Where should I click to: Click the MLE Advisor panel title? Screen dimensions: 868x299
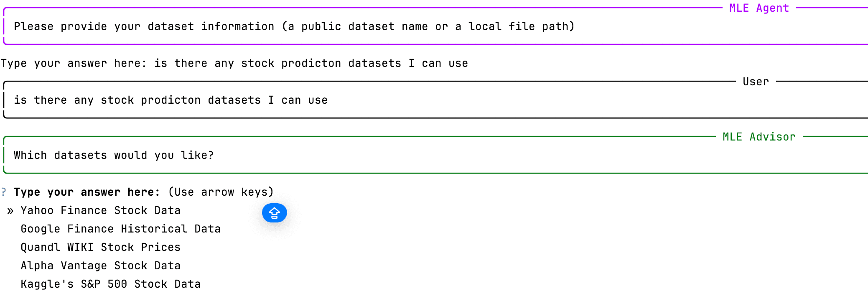[x=759, y=137]
